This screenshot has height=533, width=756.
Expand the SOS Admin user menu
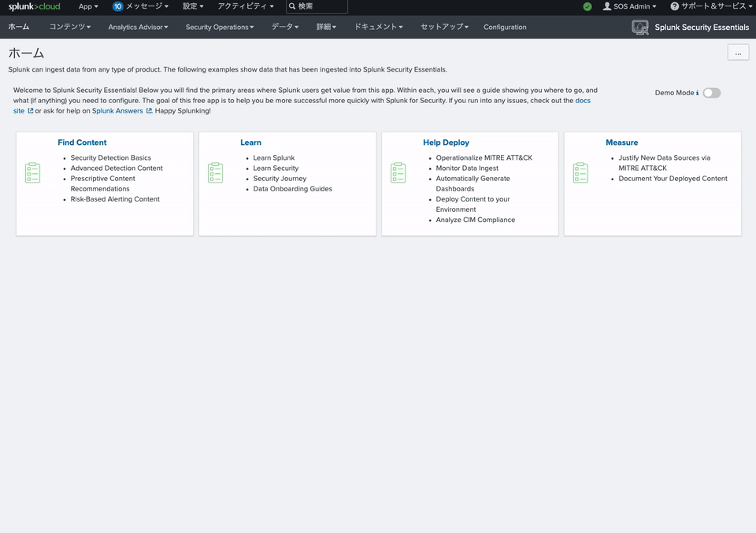[x=628, y=6]
